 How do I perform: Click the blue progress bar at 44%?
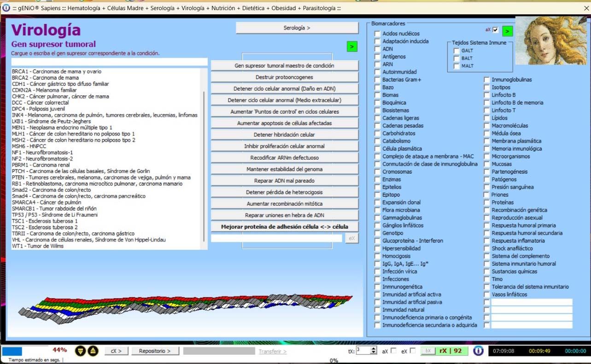tap(12, 351)
